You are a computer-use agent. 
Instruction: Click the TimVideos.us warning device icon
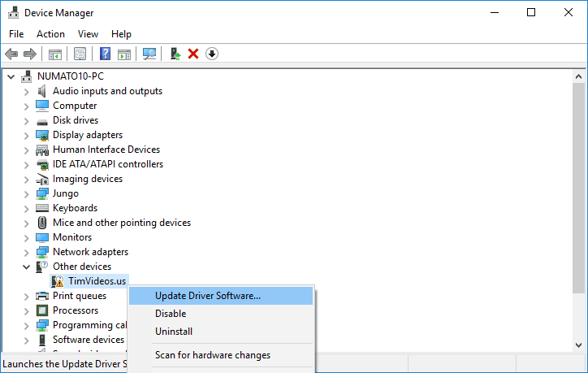(x=58, y=281)
